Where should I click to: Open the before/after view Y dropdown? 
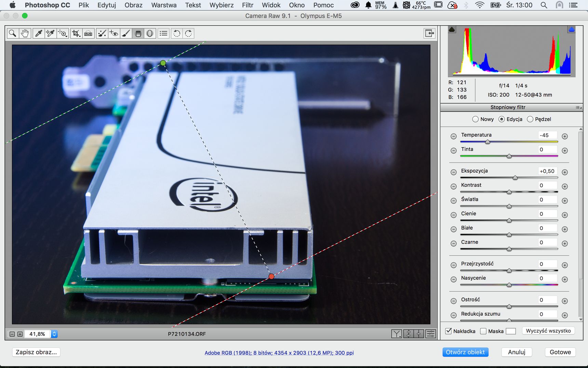[397, 334]
